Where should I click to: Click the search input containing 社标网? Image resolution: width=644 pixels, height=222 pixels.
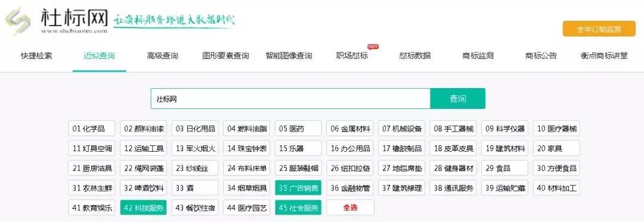[290, 99]
